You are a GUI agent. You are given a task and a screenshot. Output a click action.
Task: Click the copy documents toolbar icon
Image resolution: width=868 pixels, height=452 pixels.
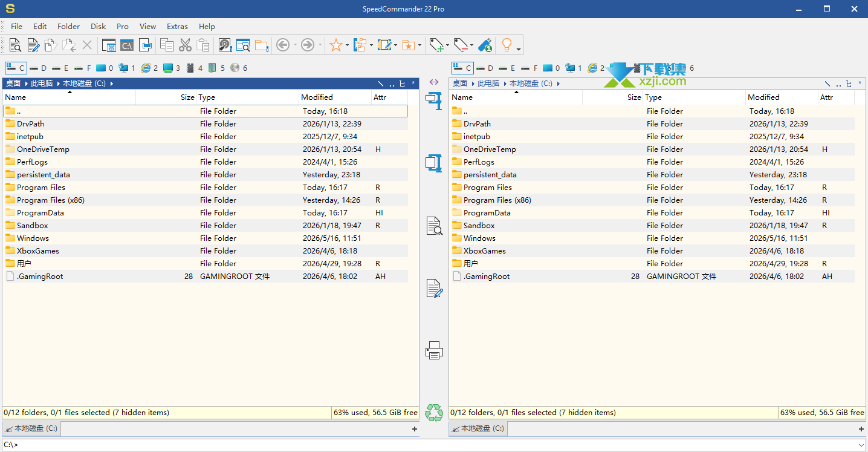tap(167, 45)
